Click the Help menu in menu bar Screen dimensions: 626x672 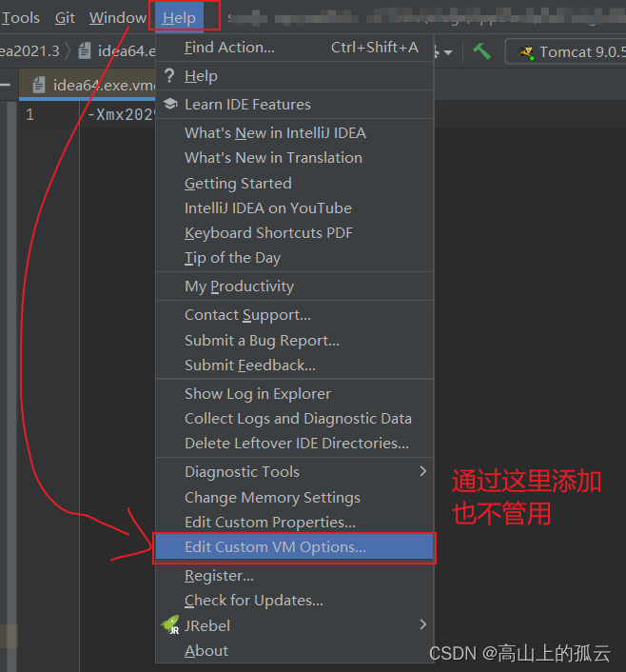179,17
